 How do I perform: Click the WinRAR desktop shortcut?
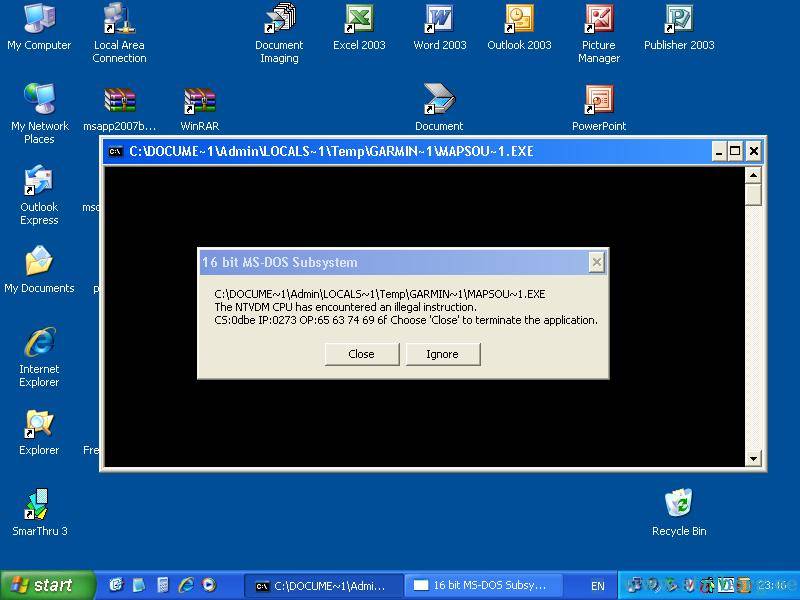coord(199,108)
